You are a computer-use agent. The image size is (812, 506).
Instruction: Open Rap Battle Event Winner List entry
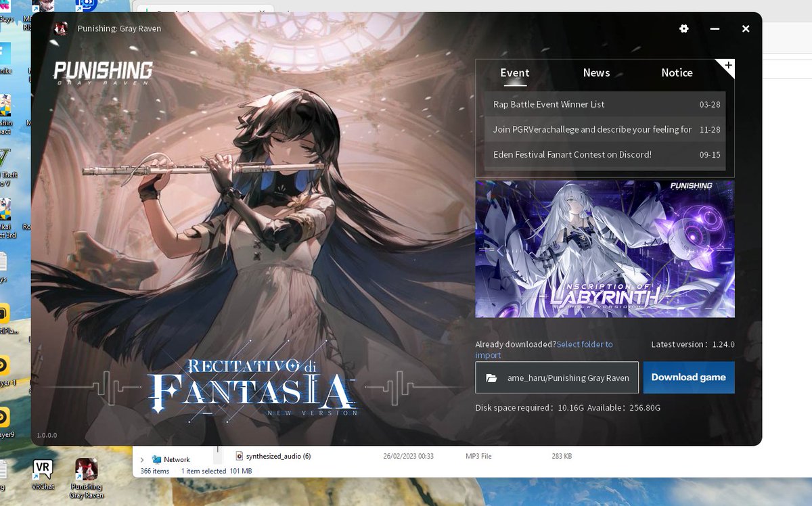pyautogui.click(x=605, y=104)
